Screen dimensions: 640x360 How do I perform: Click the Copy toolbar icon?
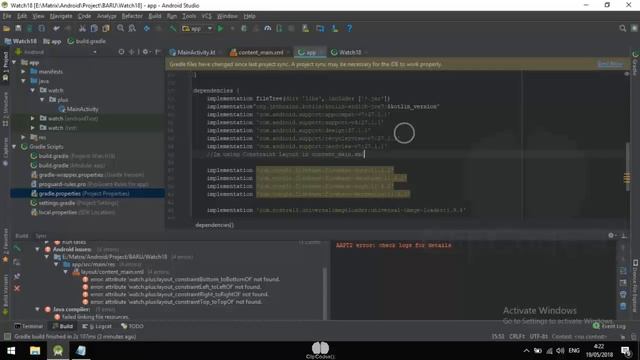(94, 29)
